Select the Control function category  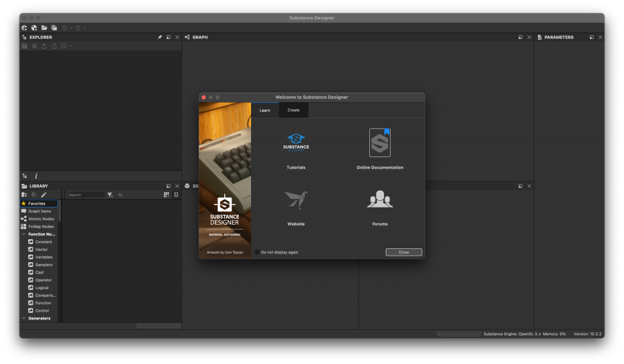(x=42, y=311)
